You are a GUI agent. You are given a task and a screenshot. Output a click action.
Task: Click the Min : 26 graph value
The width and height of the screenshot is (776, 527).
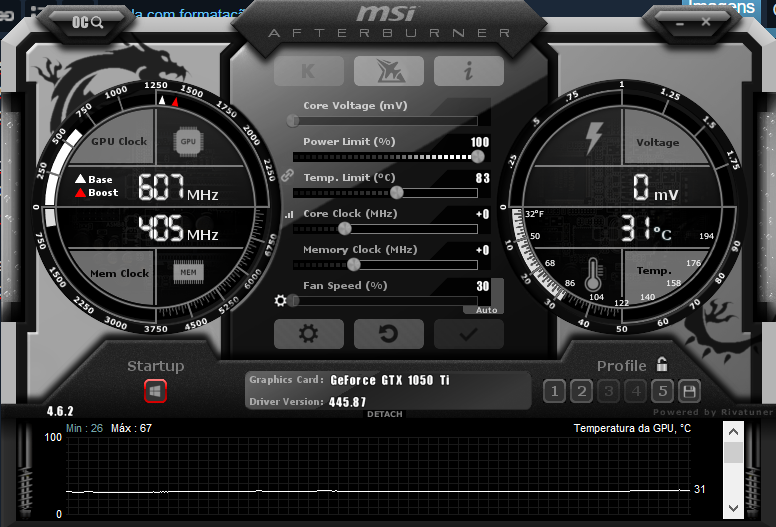84,429
